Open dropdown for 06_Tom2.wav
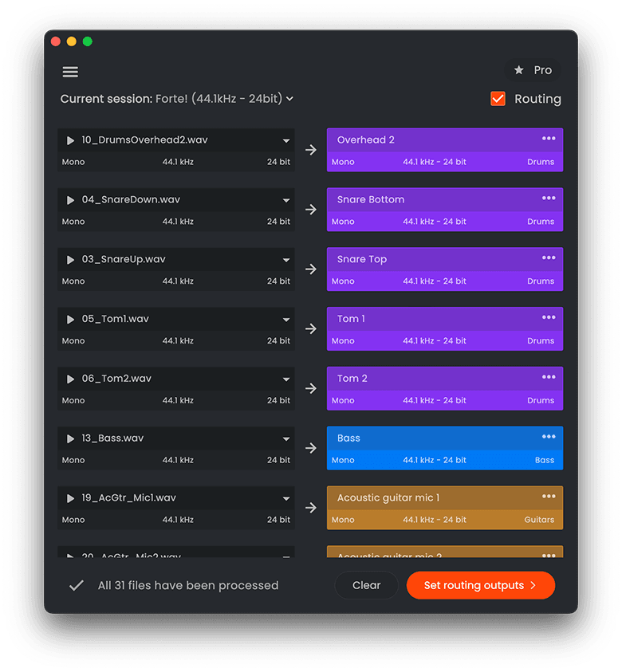The height and width of the screenshot is (672, 622). pos(286,379)
